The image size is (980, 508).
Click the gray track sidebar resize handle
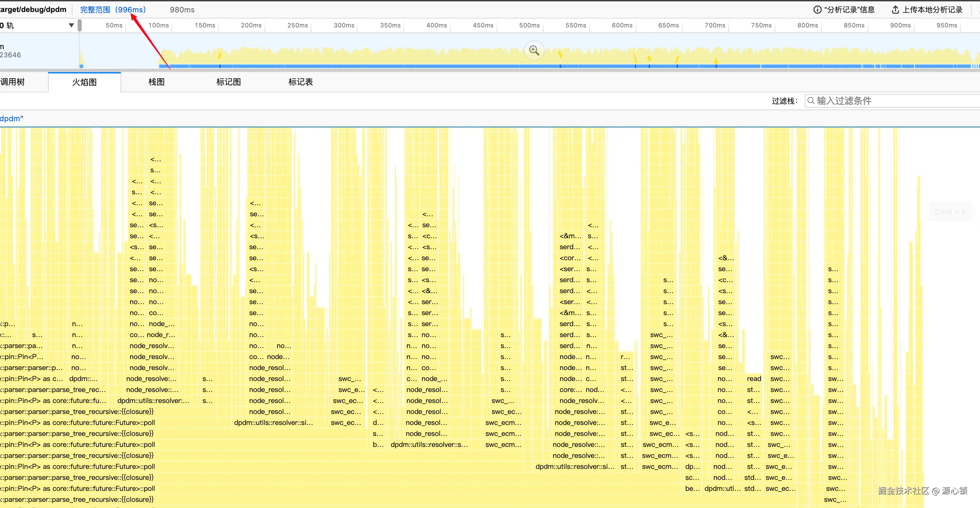(x=80, y=25)
